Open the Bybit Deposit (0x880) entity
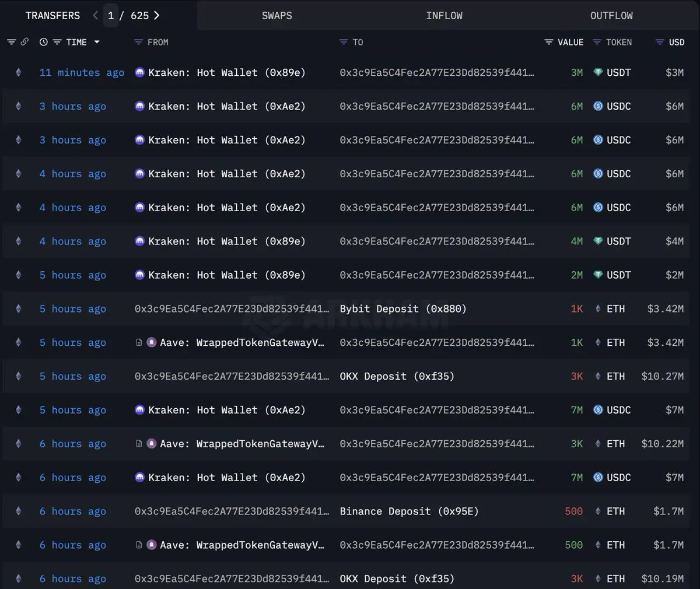 pyautogui.click(x=403, y=308)
